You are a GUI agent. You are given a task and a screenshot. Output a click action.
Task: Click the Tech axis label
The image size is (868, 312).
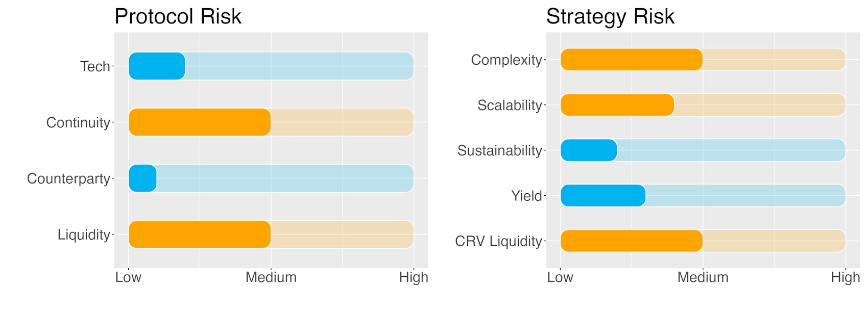pos(95,66)
